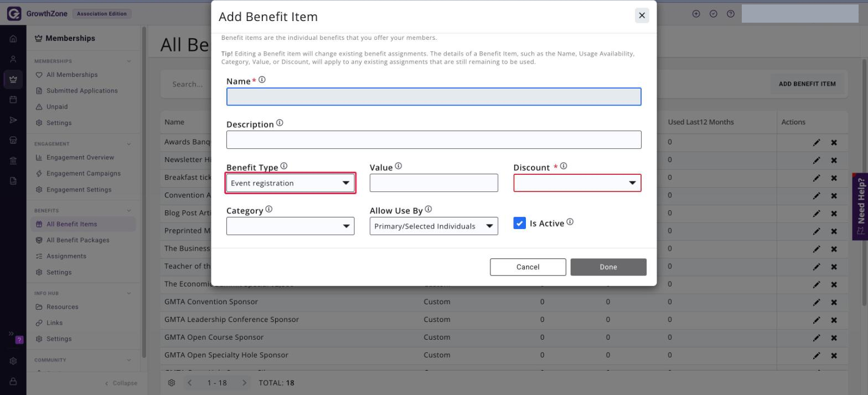Click the check circle icon in header

click(x=714, y=14)
